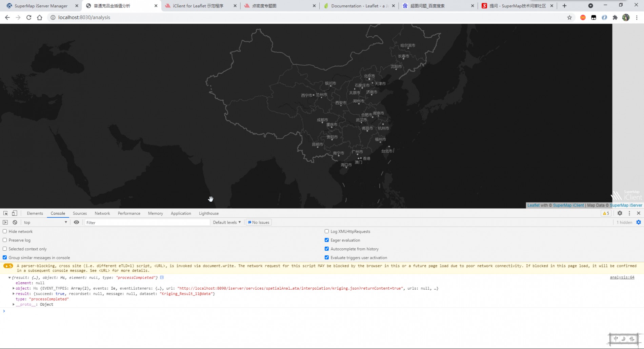This screenshot has height=349, width=644.
Task: Click the input method indicator at bottom right
Action: click(624, 339)
